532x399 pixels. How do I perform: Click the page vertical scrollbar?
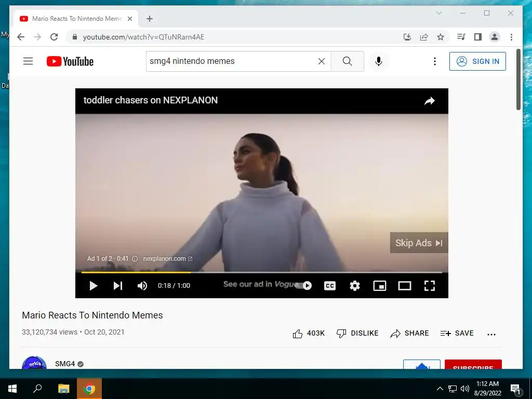[x=518, y=79]
